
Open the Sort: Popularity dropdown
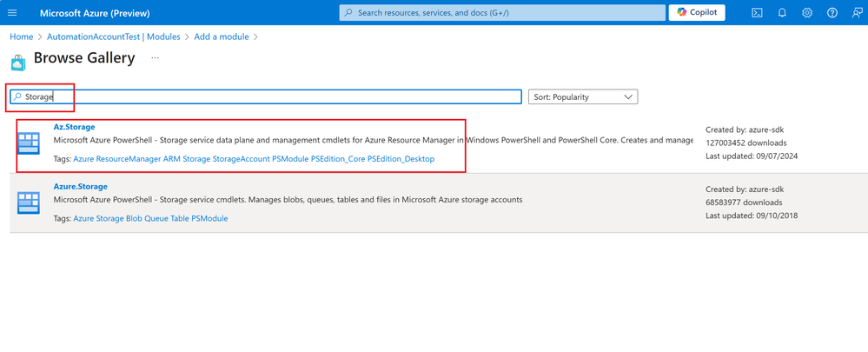(583, 96)
